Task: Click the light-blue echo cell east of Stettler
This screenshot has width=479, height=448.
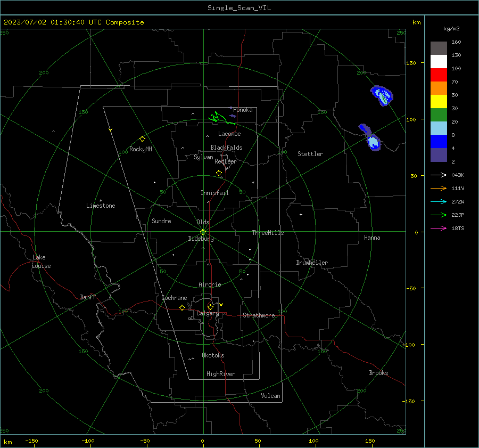Action: tap(373, 142)
